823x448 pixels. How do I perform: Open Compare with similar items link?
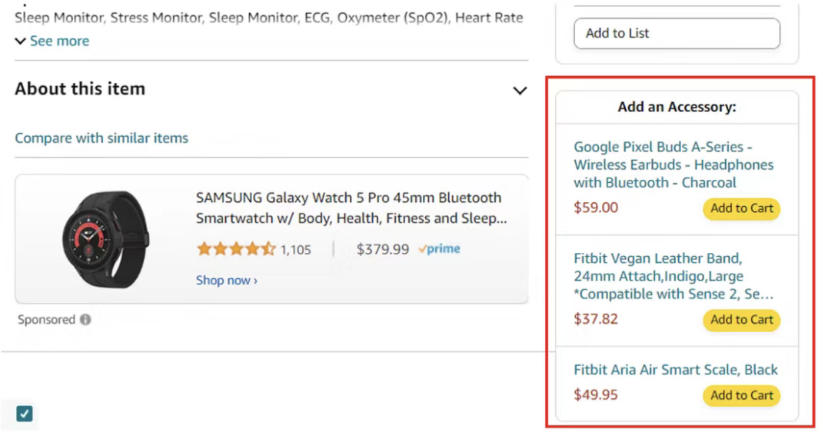101,138
